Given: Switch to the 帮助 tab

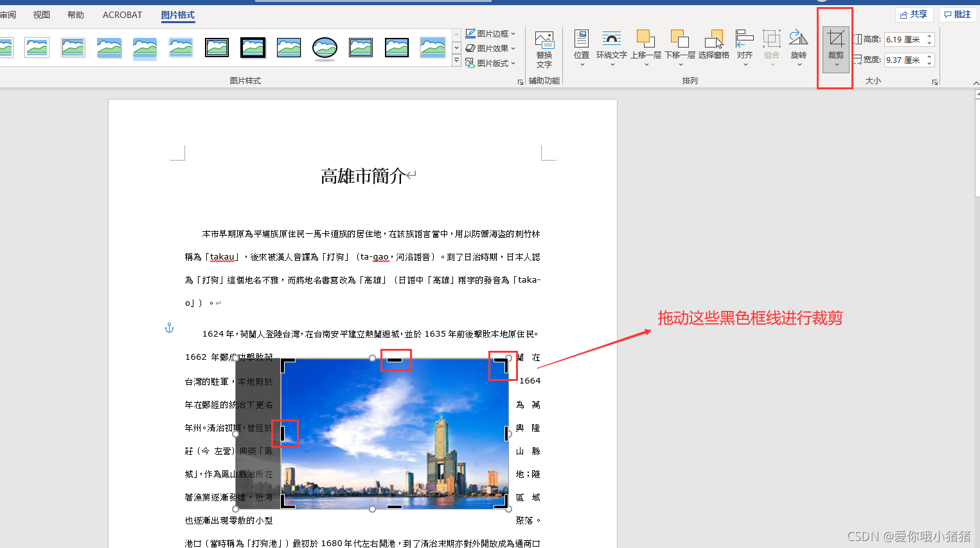Looking at the screenshot, I should tap(76, 15).
